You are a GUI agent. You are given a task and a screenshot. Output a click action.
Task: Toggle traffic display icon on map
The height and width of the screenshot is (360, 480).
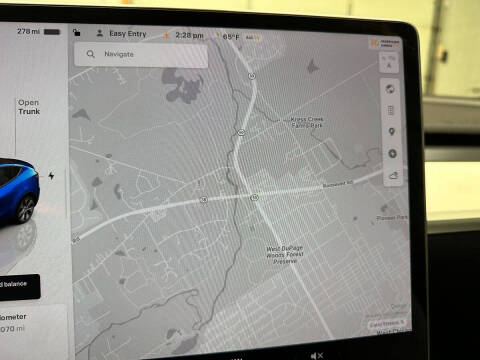click(391, 110)
